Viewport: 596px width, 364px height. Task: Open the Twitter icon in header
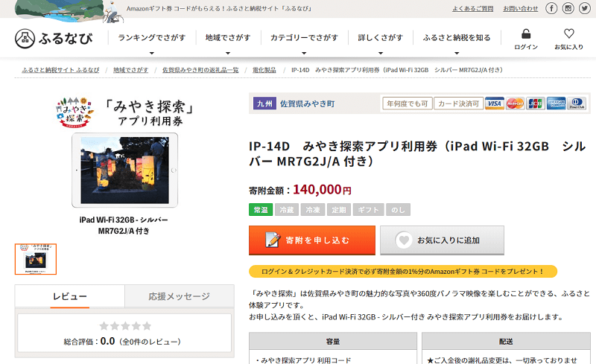585,8
